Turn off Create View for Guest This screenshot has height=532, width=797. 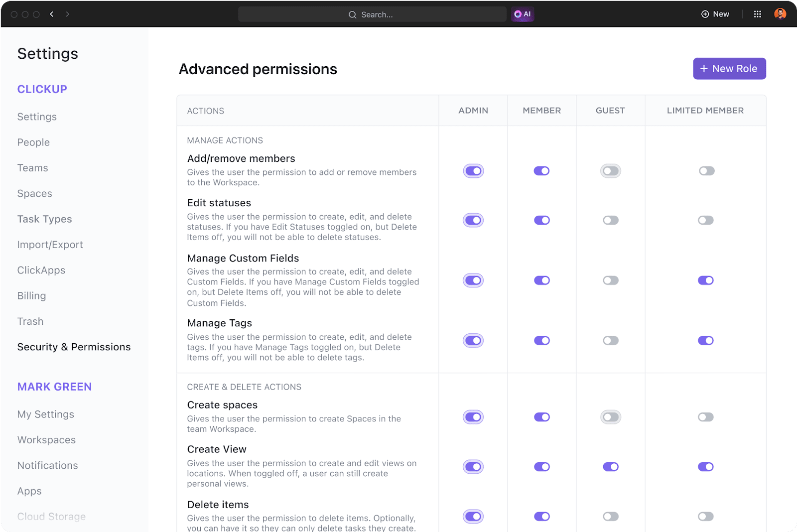pos(611,467)
